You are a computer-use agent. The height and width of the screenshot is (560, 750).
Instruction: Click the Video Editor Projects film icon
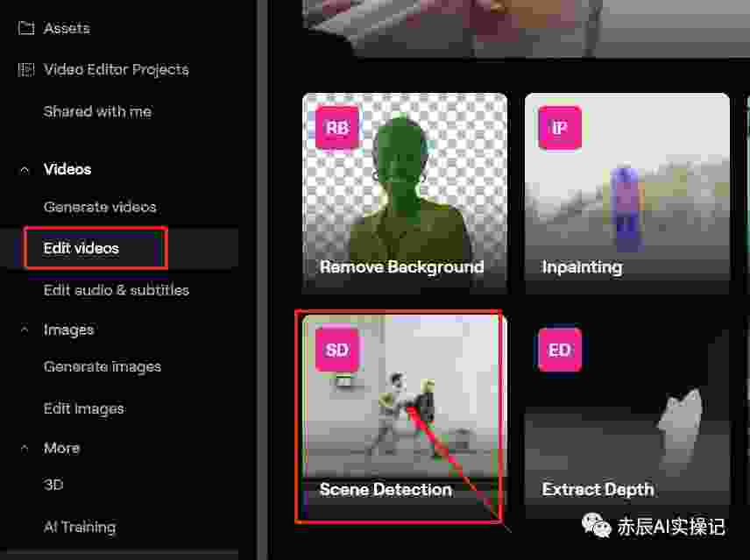(25, 70)
